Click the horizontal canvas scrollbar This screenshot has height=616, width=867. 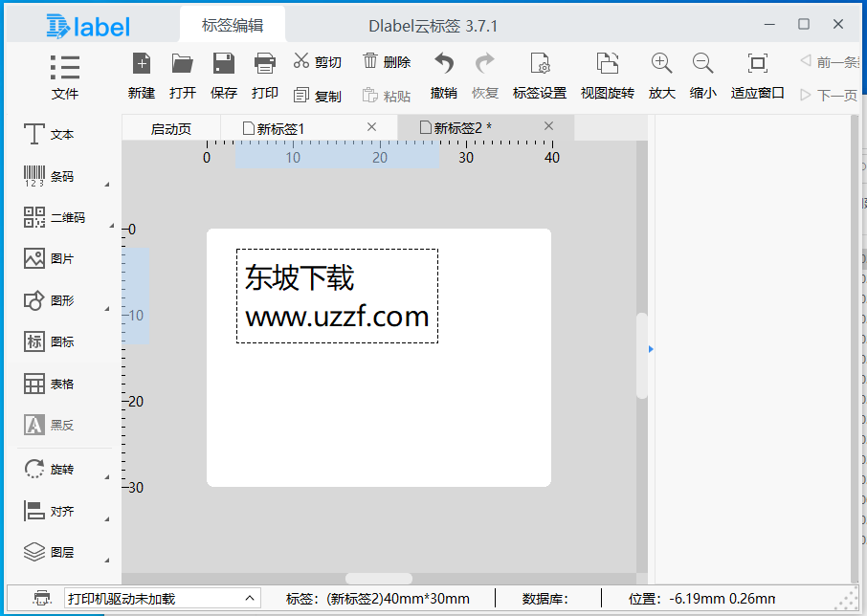tap(379, 579)
